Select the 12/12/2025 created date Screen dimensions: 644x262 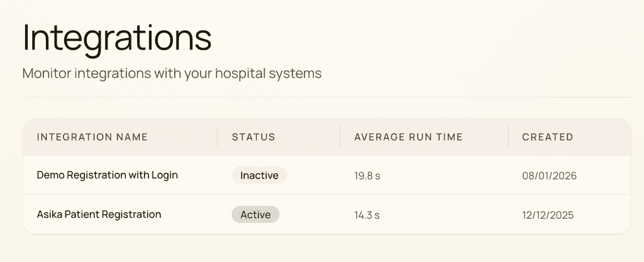pos(548,216)
